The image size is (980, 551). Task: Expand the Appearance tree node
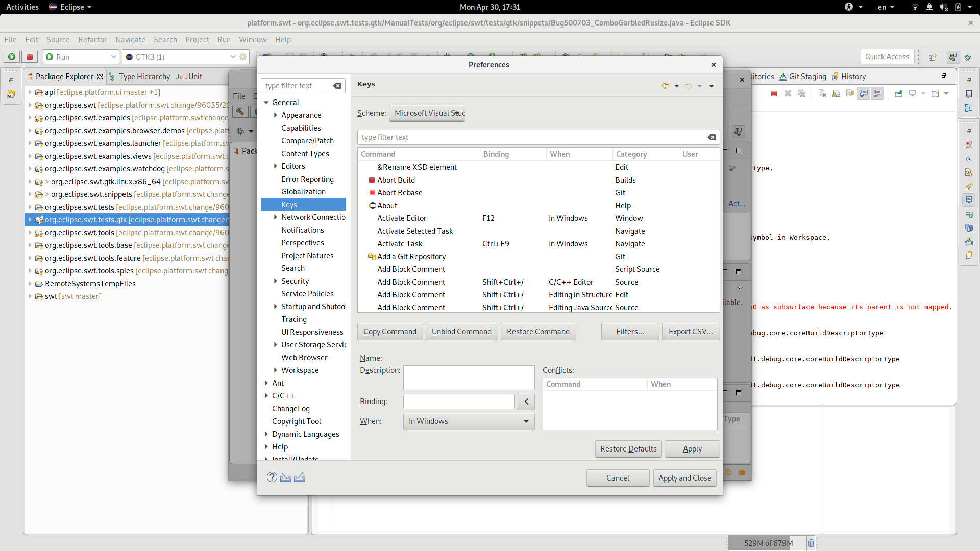pyautogui.click(x=276, y=115)
